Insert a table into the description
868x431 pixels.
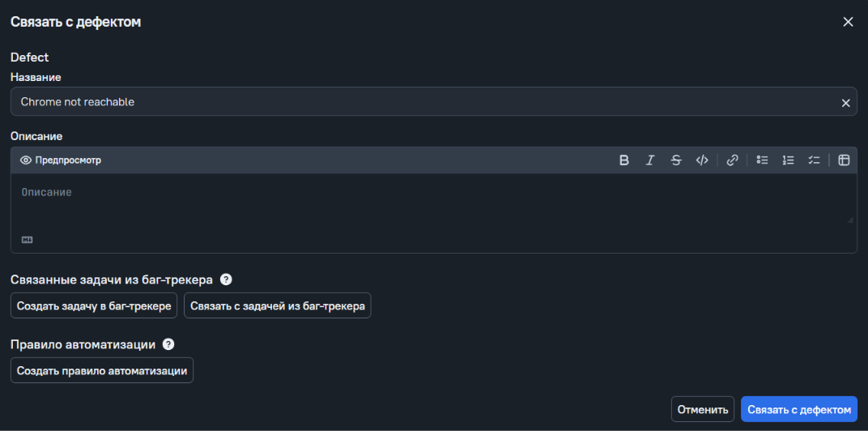point(844,160)
